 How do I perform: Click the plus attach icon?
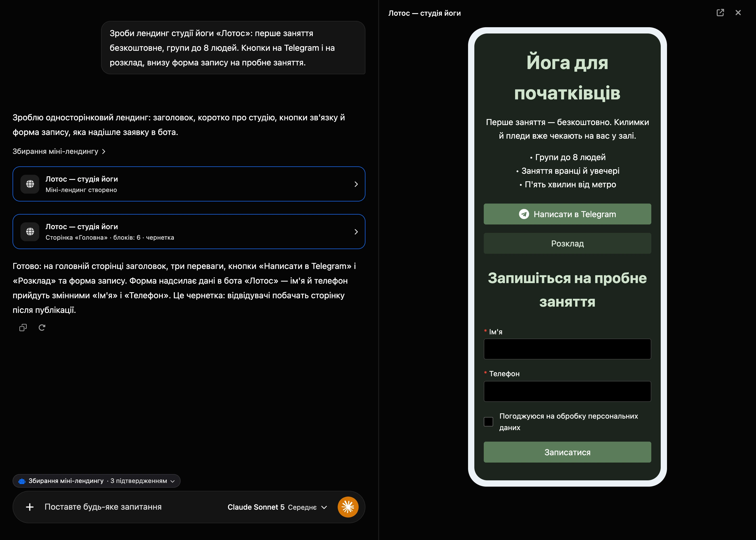point(30,507)
